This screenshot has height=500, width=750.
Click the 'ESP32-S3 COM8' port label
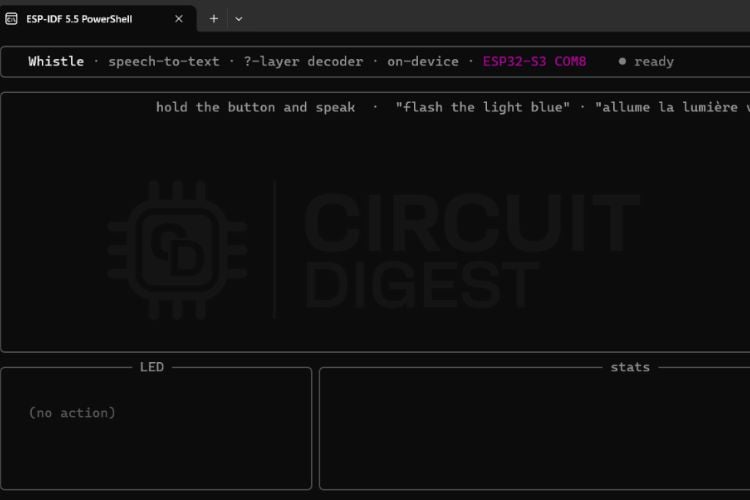coord(534,62)
